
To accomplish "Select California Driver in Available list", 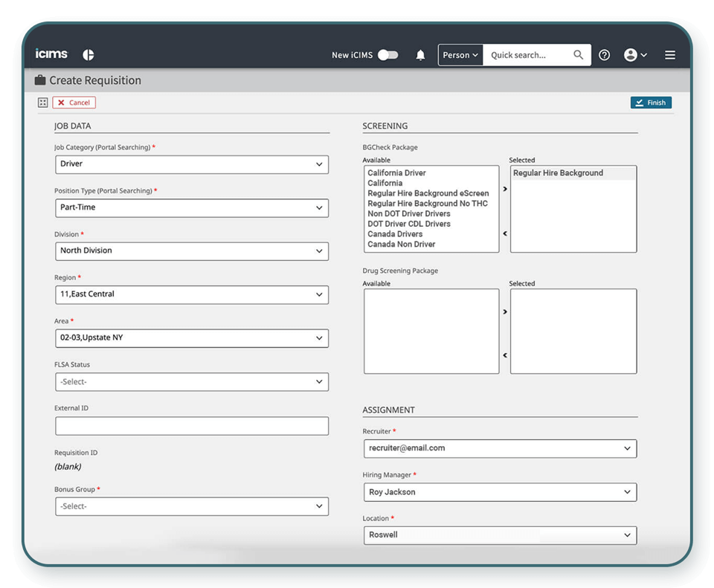I will (x=396, y=173).
